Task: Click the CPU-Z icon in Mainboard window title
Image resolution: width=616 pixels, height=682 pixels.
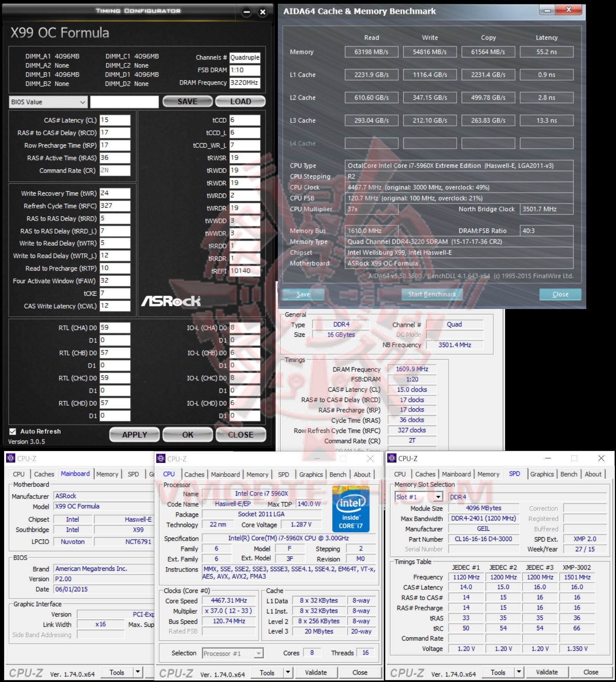Action: 11,458
